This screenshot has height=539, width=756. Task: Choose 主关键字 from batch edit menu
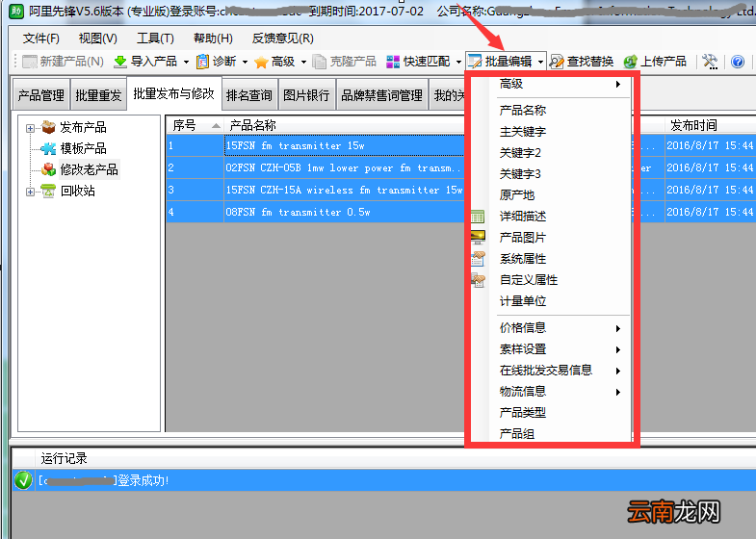pyautogui.click(x=523, y=132)
